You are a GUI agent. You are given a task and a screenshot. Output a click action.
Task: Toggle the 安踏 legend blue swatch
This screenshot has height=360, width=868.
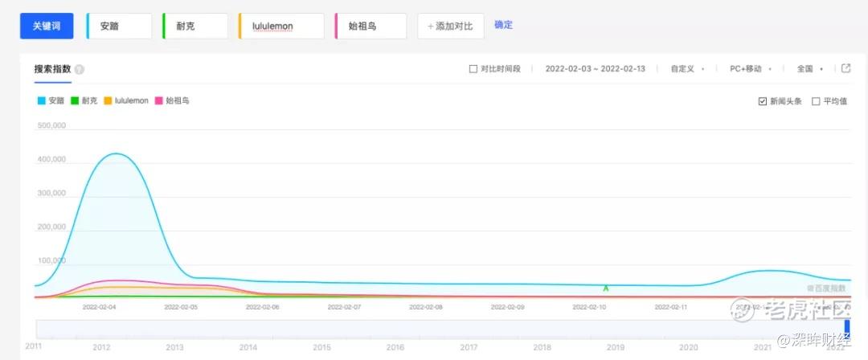point(41,100)
